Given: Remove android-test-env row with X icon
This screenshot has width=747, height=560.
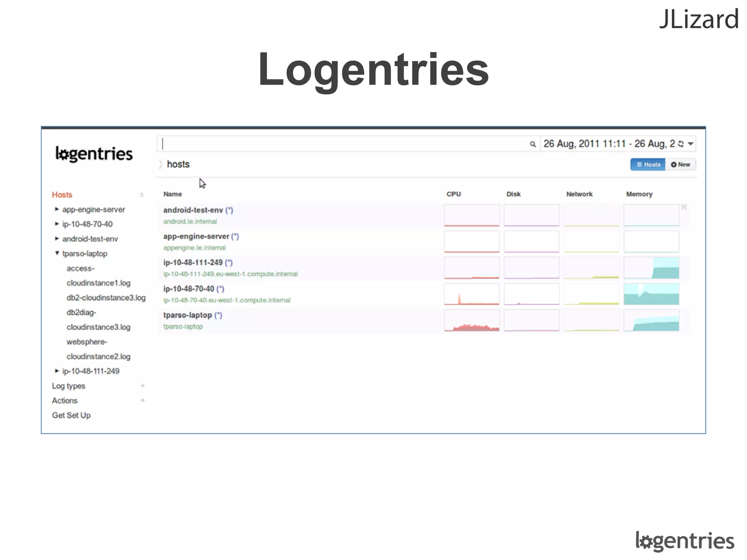Looking at the screenshot, I should click(x=684, y=207).
